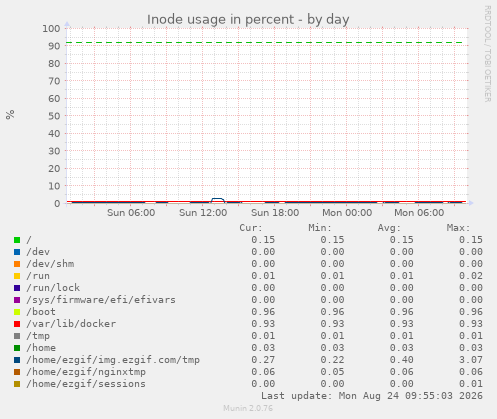Click the 0.03 current value for /home

[x=263, y=348]
